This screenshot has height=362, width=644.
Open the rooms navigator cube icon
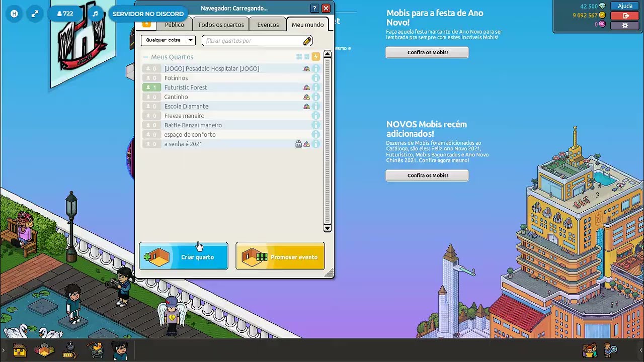pyautogui.click(x=44, y=350)
